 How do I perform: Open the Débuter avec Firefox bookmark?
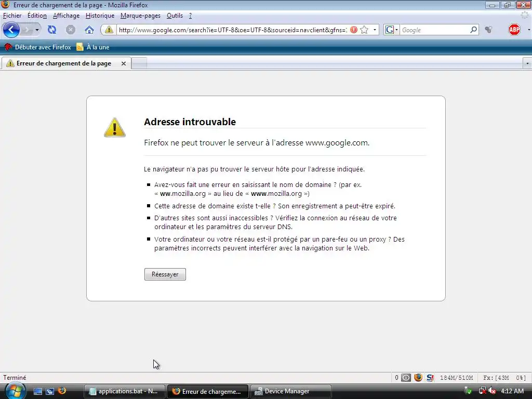click(x=37, y=47)
